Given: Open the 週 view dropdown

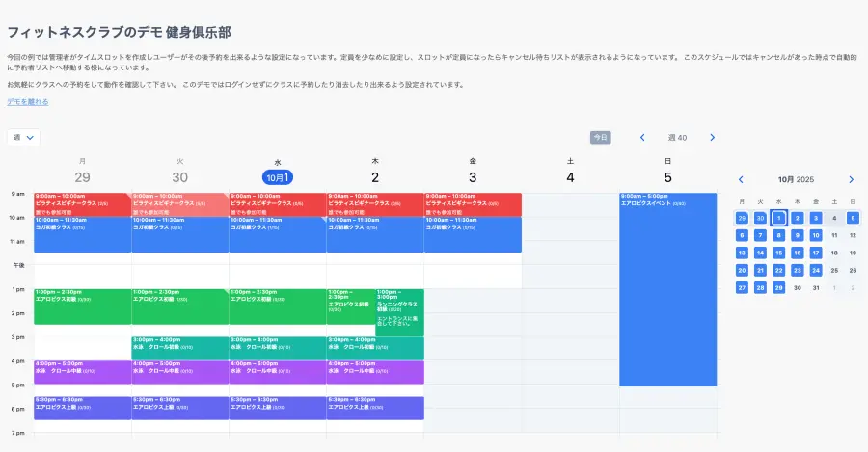Looking at the screenshot, I should point(23,138).
